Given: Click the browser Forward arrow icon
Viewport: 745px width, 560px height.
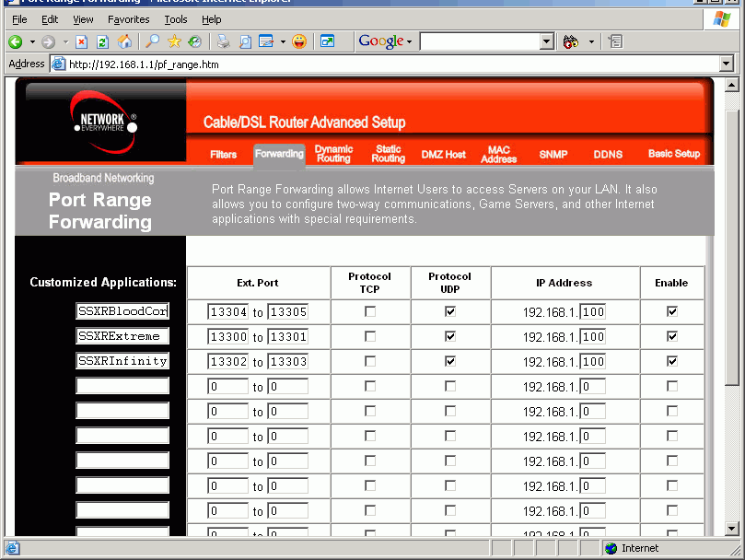Looking at the screenshot, I should click(x=48, y=41).
